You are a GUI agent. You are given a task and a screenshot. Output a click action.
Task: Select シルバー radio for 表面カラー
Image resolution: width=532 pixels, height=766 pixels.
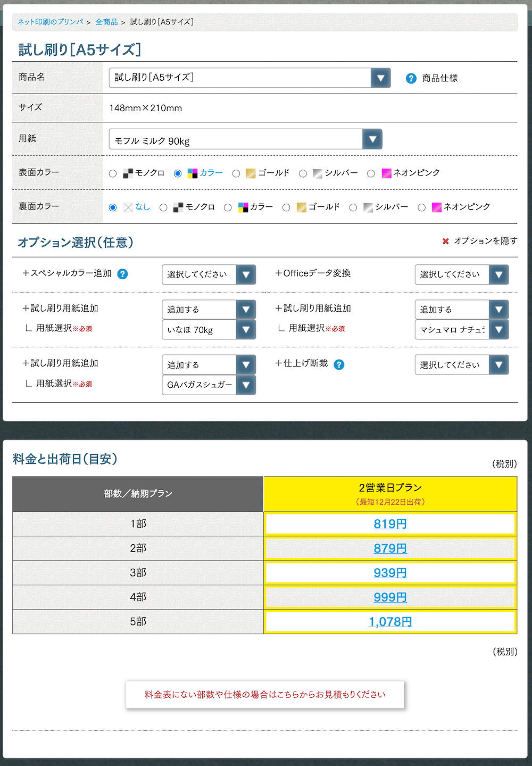pos(303,173)
